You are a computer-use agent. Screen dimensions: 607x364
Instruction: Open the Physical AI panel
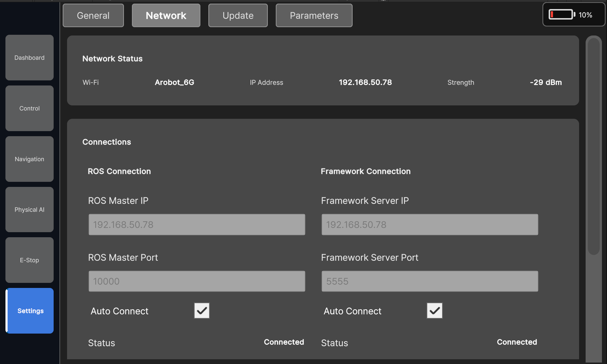click(29, 209)
